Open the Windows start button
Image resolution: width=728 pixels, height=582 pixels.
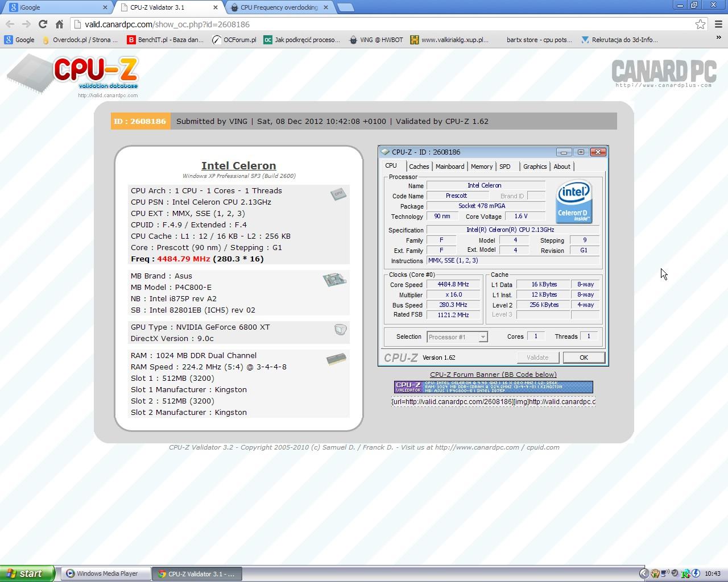27,573
